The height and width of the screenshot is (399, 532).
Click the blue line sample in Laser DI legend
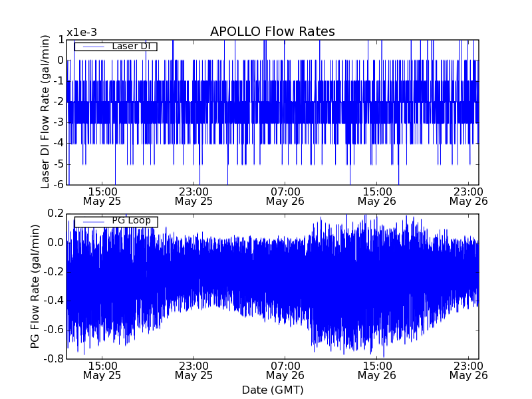92,47
